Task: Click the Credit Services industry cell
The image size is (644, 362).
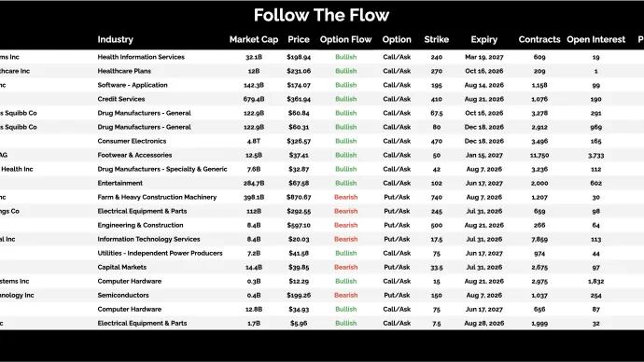Action: pos(121,99)
